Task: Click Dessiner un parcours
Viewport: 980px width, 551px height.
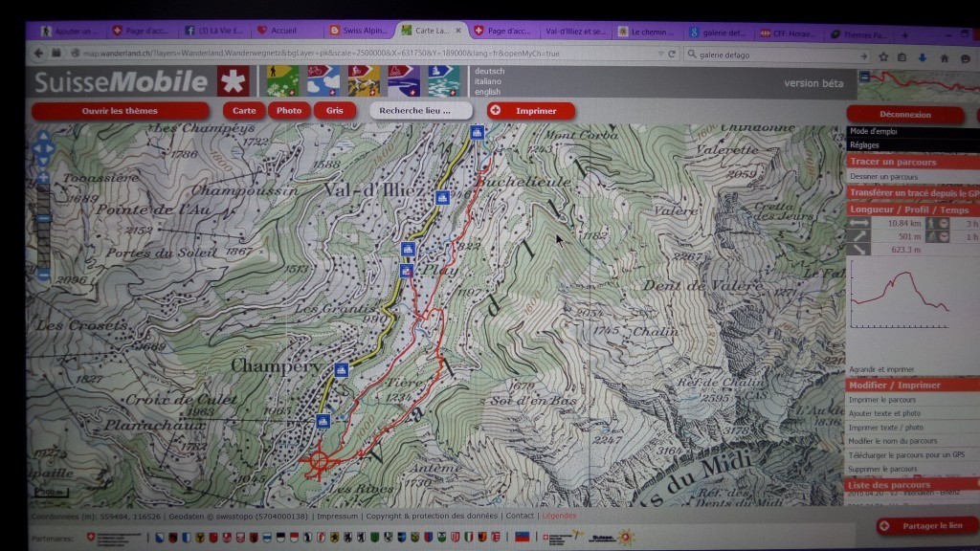Action: [x=883, y=177]
